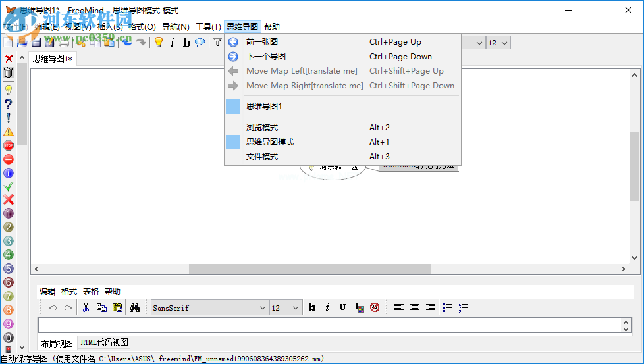
Task: Click the paste icon in note editor
Action: click(x=117, y=307)
